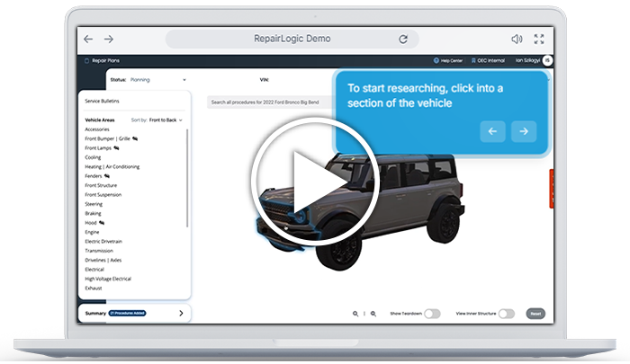Select the Transmission vehicle area
The height and width of the screenshot is (364, 630).
click(99, 251)
